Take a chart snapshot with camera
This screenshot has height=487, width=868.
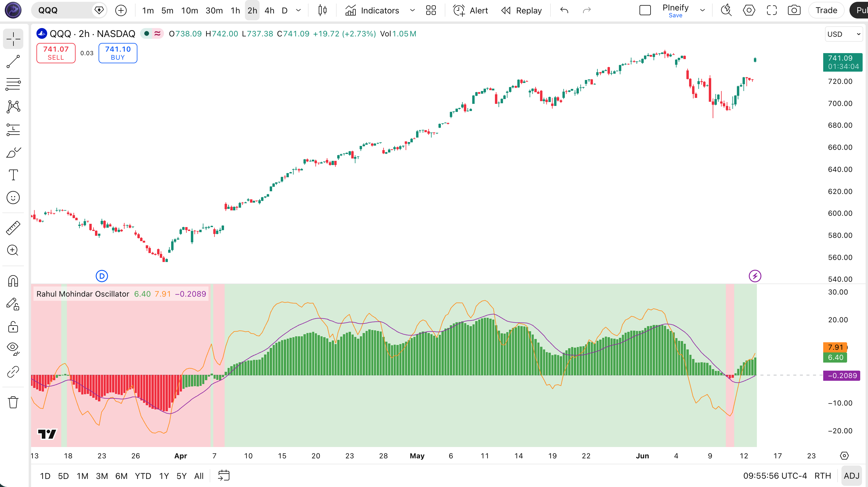(794, 10)
